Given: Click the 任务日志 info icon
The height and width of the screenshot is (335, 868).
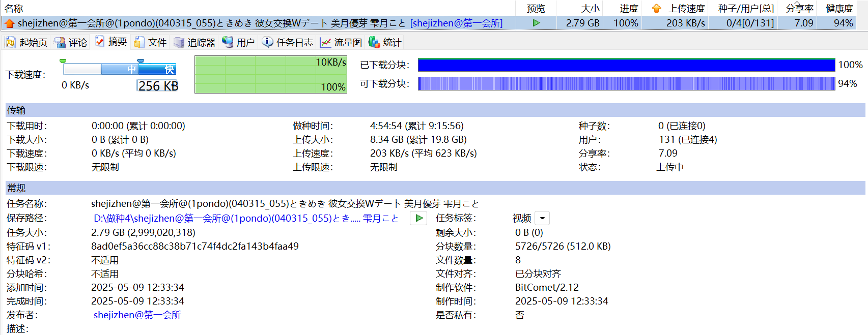Looking at the screenshot, I should (268, 42).
